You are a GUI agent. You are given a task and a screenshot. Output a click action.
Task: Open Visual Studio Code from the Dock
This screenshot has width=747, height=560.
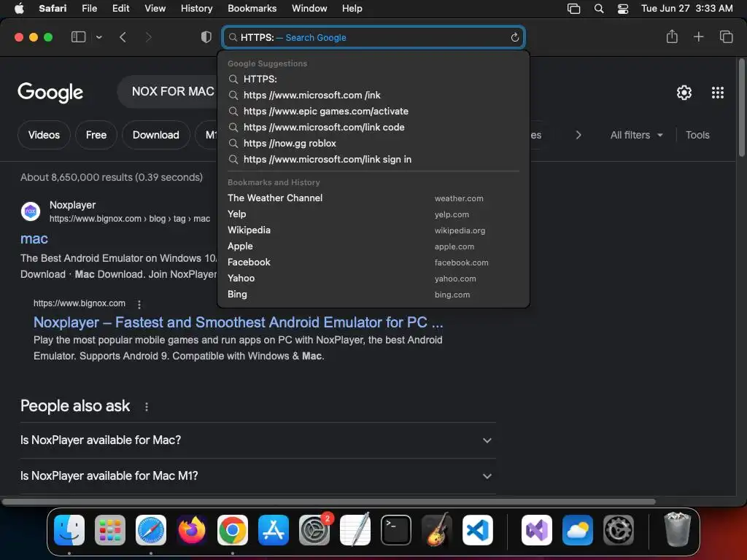[x=477, y=530]
